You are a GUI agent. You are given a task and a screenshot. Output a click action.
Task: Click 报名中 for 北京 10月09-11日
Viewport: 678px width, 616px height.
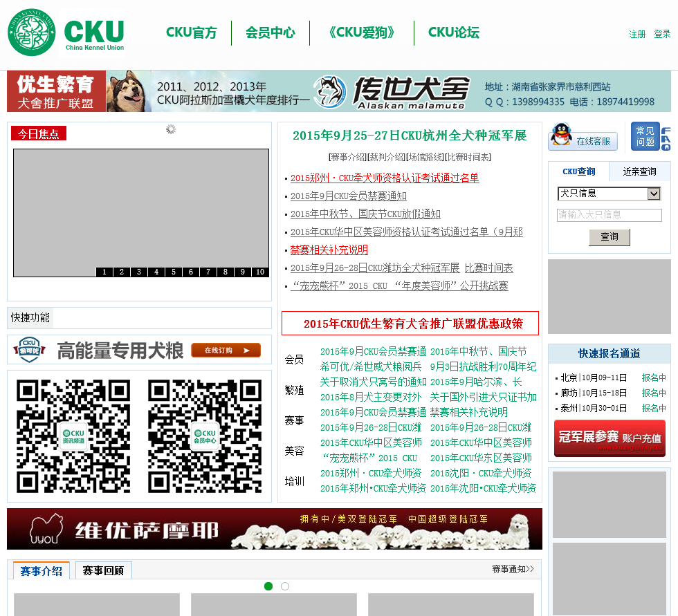coord(654,378)
